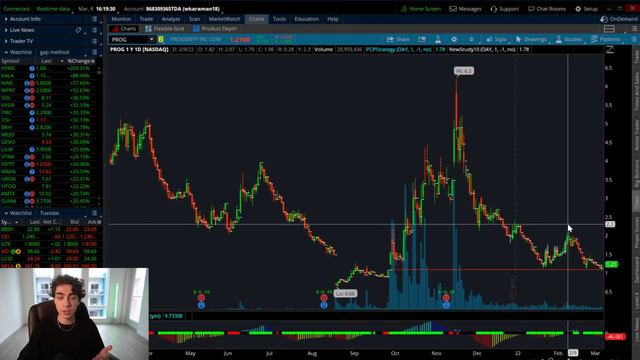Click the WEJO row in watchlist
The height and width of the screenshot is (360, 640).
(48, 135)
